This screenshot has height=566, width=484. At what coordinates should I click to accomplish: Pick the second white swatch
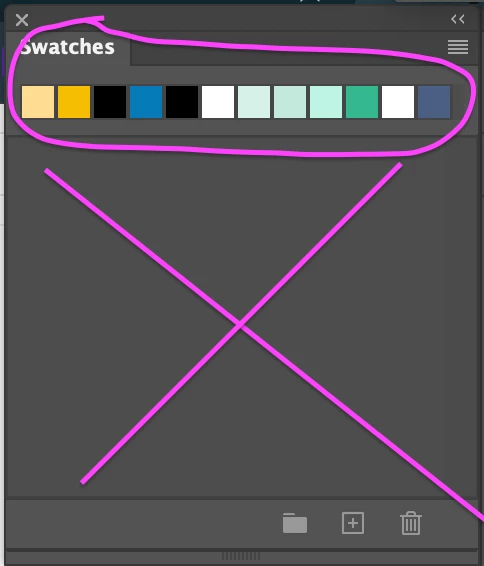[398, 102]
